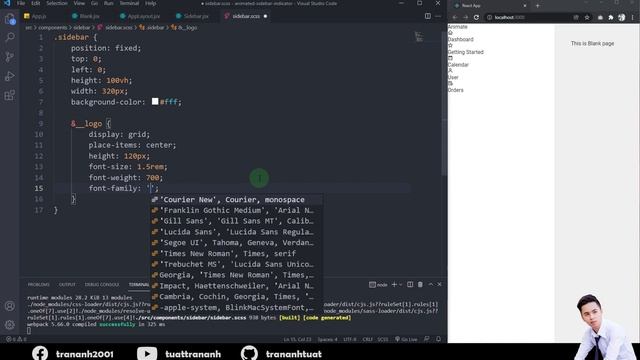Open the editor More Actions ellipsis
The height and width of the screenshot is (360, 640).
(x=438, y=16)
